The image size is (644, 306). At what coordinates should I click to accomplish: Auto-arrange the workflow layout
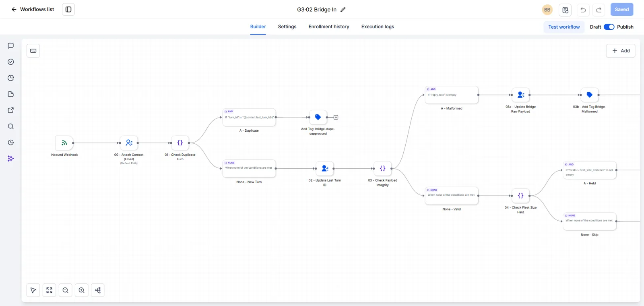98,290
